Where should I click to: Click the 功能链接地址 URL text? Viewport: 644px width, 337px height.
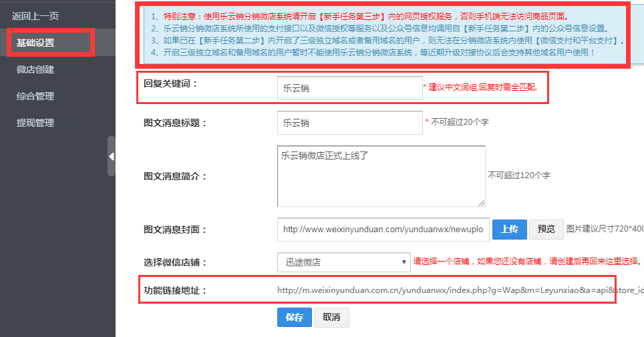pos(446,290)
